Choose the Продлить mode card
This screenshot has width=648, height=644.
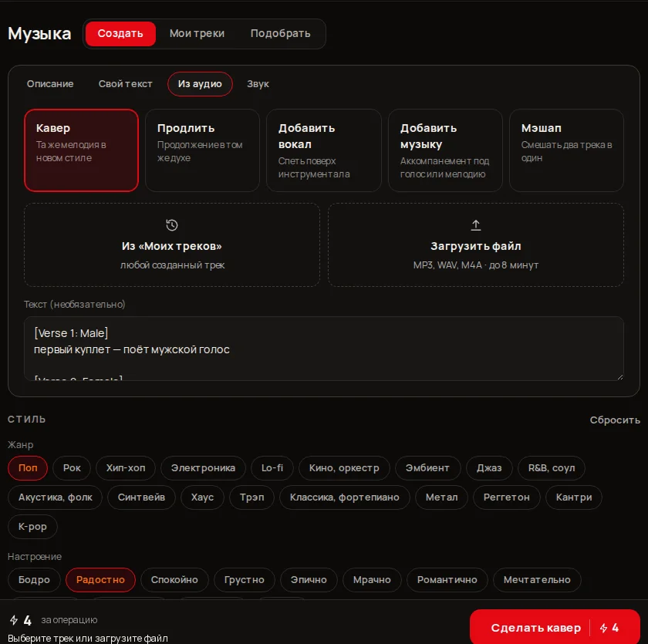point(202,150)
